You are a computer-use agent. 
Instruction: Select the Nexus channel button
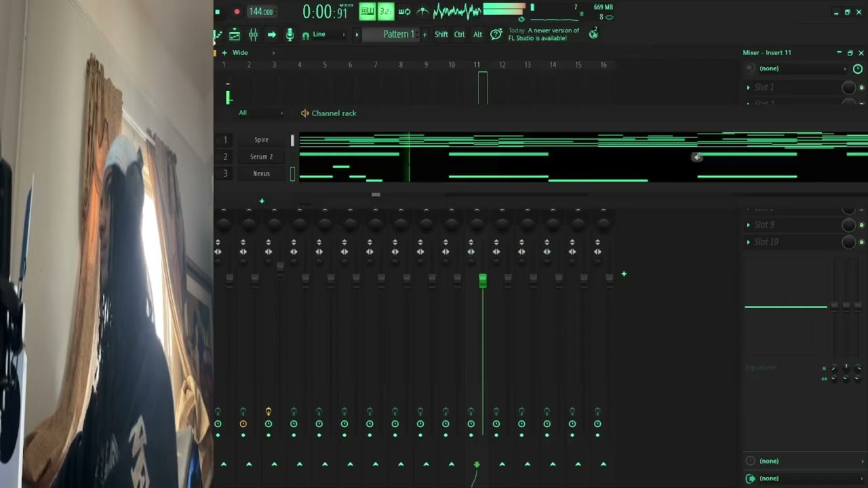pos(261,174)
